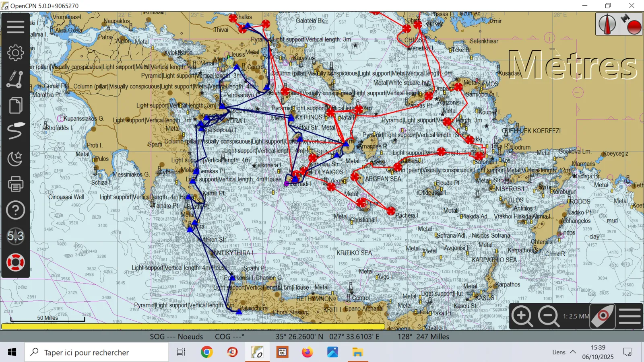The height and width of the screenshot is (362, 644).
Task: Collapse the left toolbar hamburger menu
Action: 15,27
